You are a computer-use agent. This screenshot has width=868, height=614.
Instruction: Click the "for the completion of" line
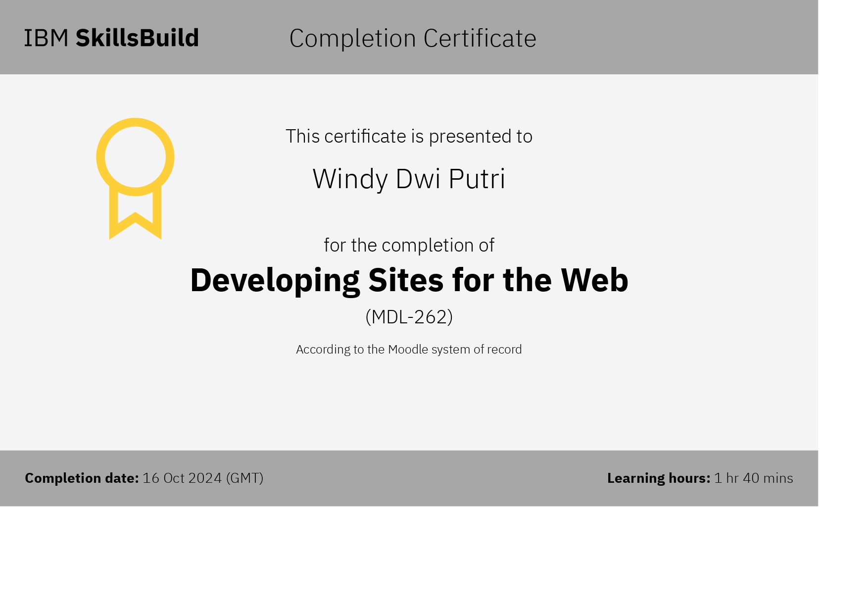coord(409,245)
